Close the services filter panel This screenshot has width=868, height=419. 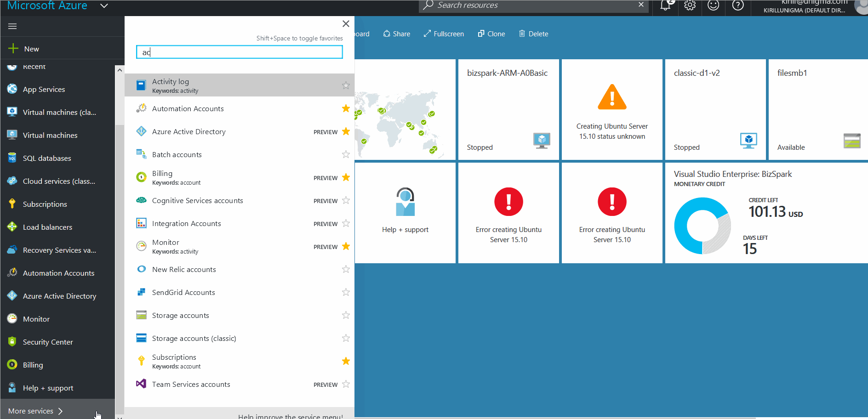[346, 23]
